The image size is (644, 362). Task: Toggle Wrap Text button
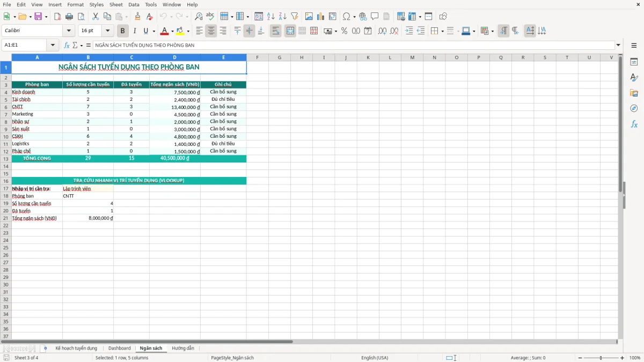pos(276,31)
